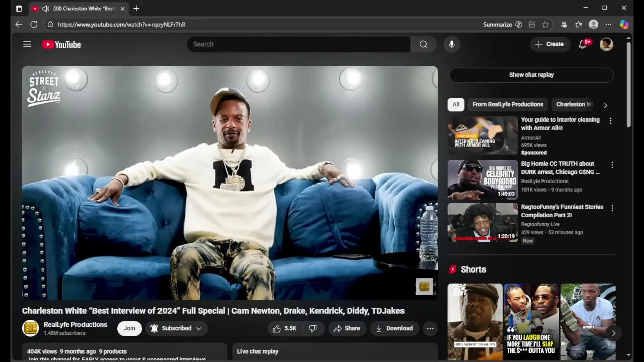The image size is (644, 362).
Task: Open the third Short thumbnail
Action: [x=588, y=321]
